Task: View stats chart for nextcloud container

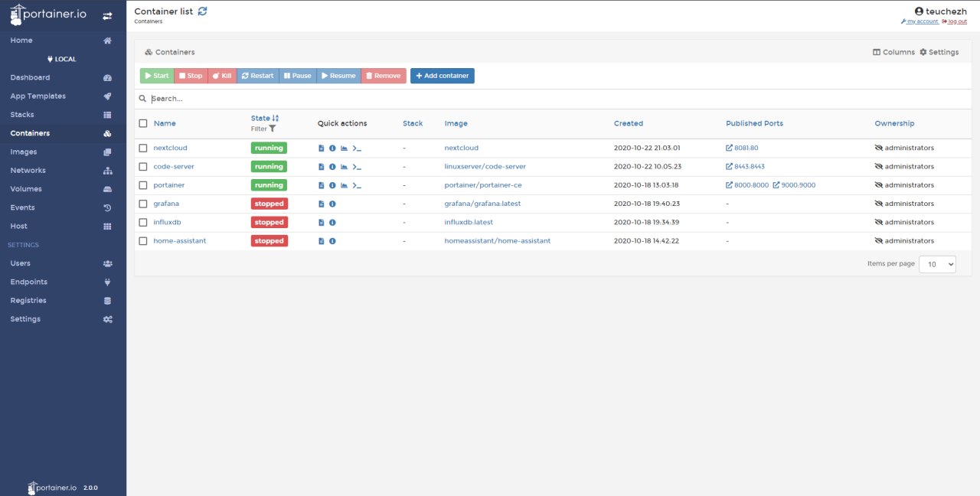Action: (344, 148)
